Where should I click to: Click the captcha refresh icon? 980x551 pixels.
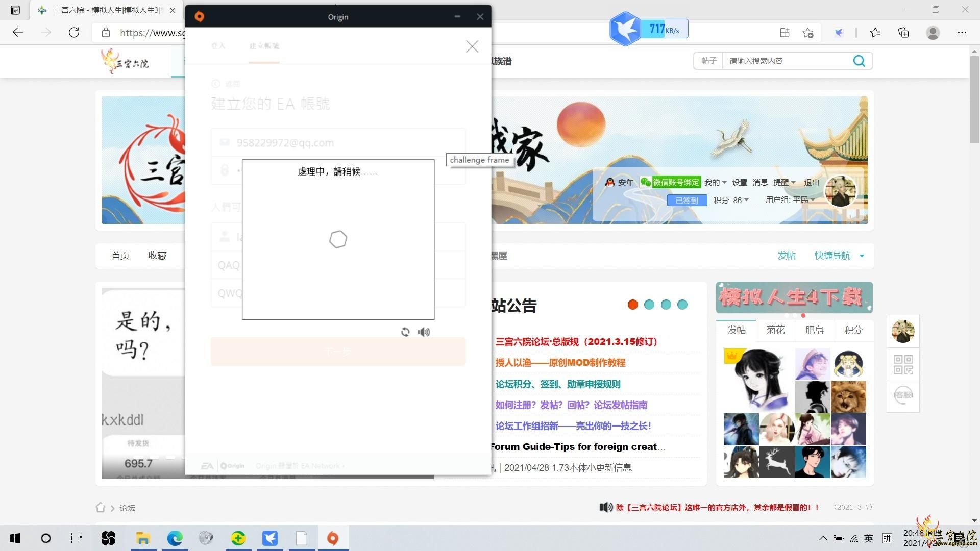(405, 332)
